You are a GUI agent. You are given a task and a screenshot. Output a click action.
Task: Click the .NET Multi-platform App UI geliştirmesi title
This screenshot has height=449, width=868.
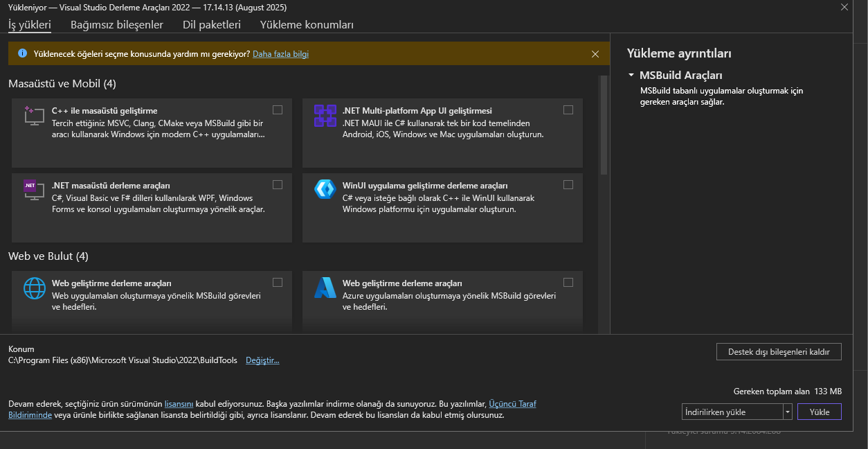[417, 111]
